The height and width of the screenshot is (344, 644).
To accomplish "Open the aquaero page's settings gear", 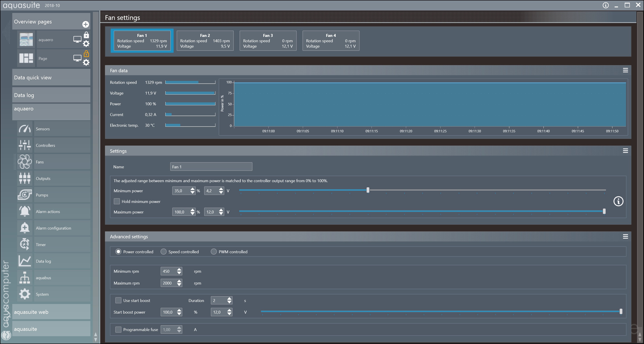I will pos(86,44).
